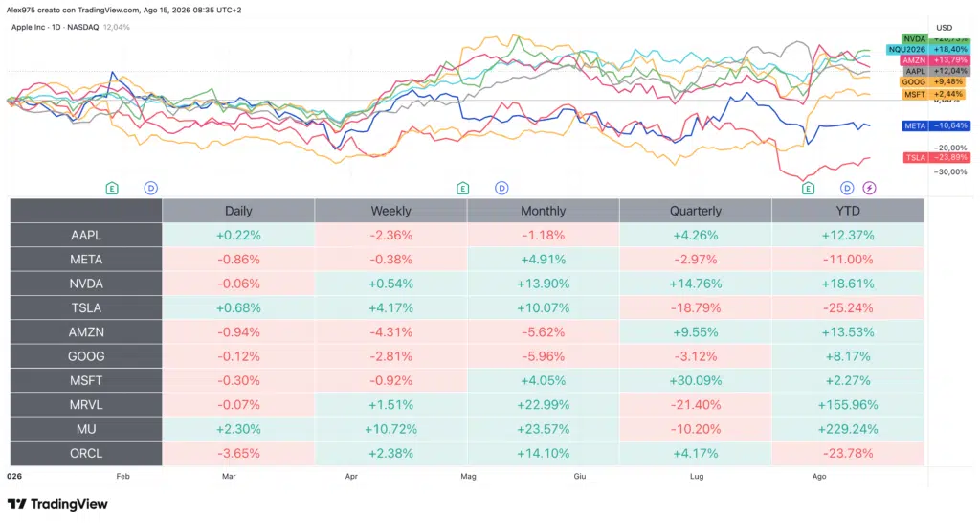Open the May dividend D marker
This screenshot has height=523, width=980.
[x=501, y=188]
